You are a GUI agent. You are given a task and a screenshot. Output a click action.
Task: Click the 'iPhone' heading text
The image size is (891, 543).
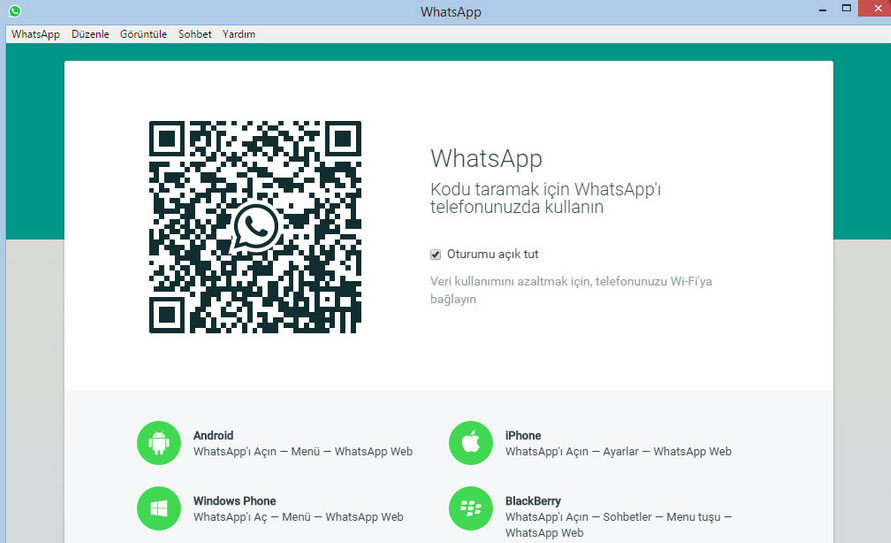click(x=523, y=436)
